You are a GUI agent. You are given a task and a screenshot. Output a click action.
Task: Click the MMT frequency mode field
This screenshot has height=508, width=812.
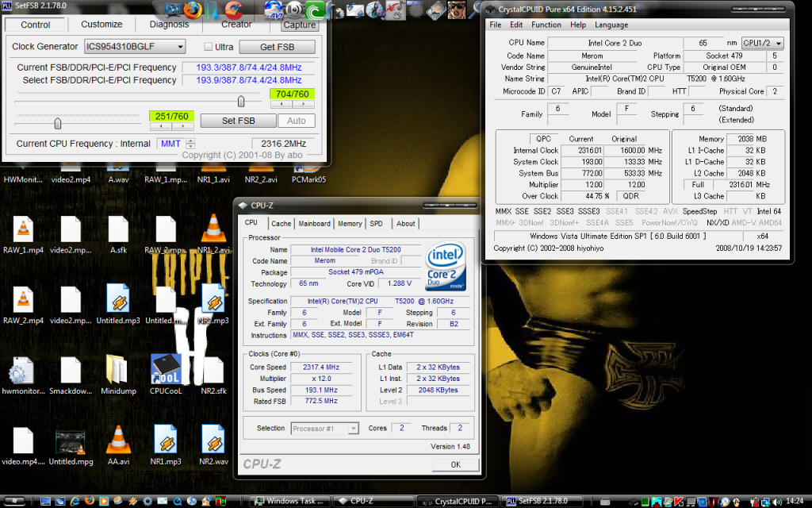coord(171,144)
